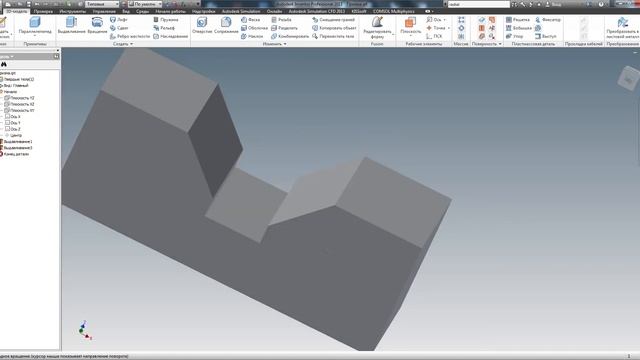This screenshot has width=640, height=360.
Task: Open the Плоскость dropdown arrow
Action: [x=410, y=36]
